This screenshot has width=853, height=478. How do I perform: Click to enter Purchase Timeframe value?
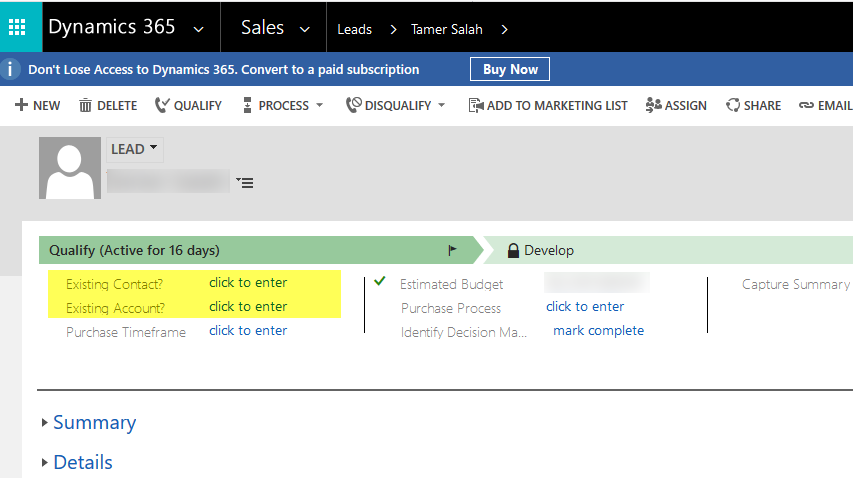[248, 331]
